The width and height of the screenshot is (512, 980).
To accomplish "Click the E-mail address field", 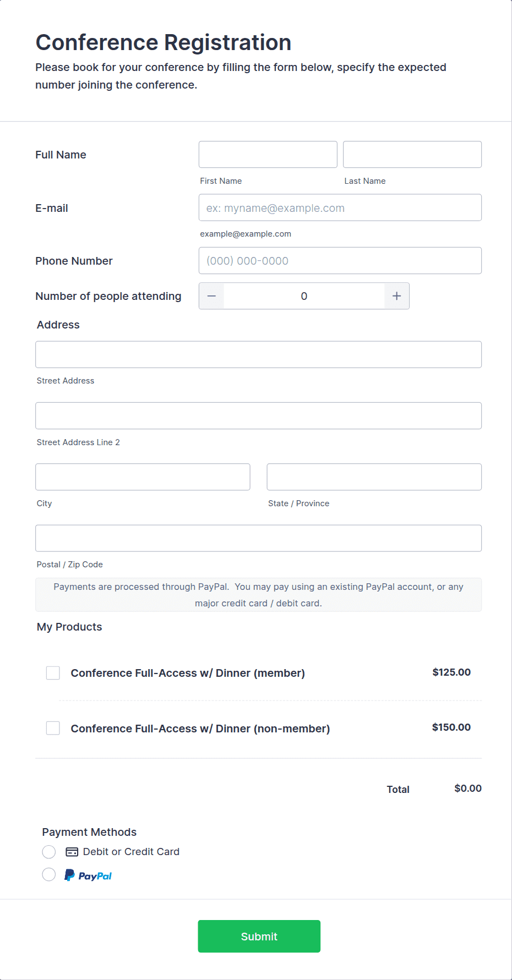I will pos(340,207).
